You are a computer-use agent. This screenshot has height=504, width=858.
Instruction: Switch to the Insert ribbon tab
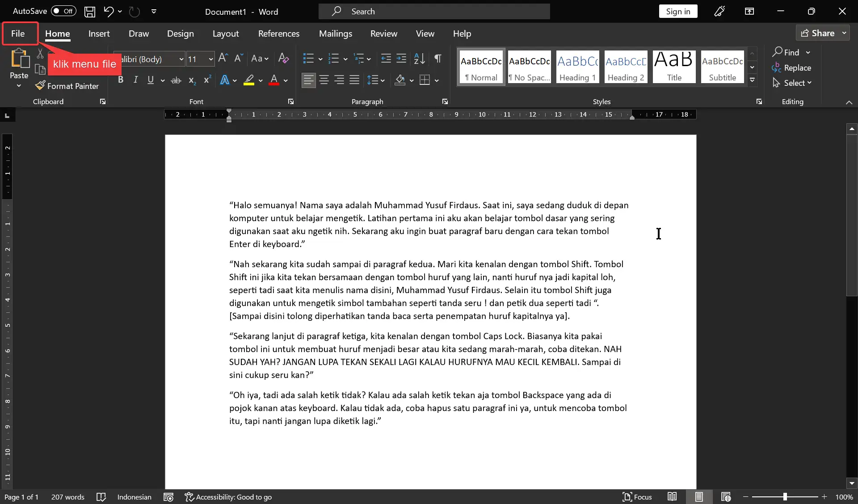pyautogui.click(x=99, y=34)
